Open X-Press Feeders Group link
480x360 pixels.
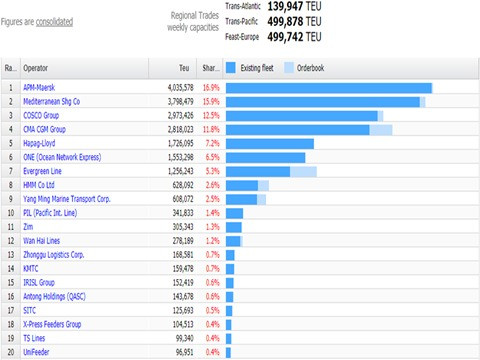pyautogui.click(x=52, y=324)
